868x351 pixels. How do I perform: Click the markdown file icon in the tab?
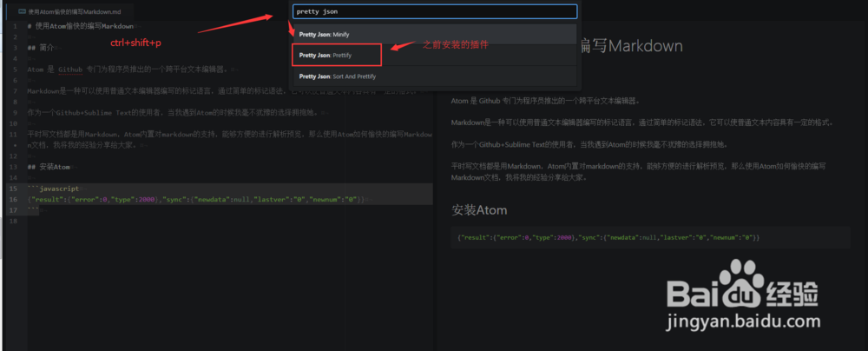coord(23,11)
